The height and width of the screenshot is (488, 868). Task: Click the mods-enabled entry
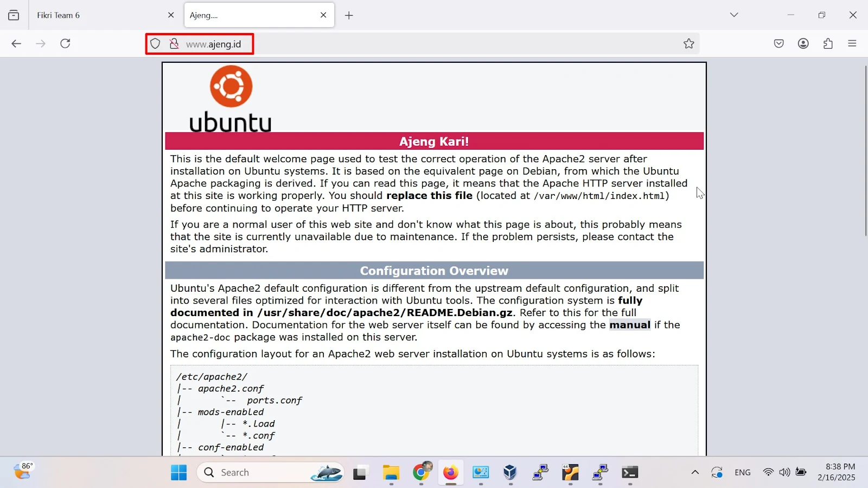(231, 412)
